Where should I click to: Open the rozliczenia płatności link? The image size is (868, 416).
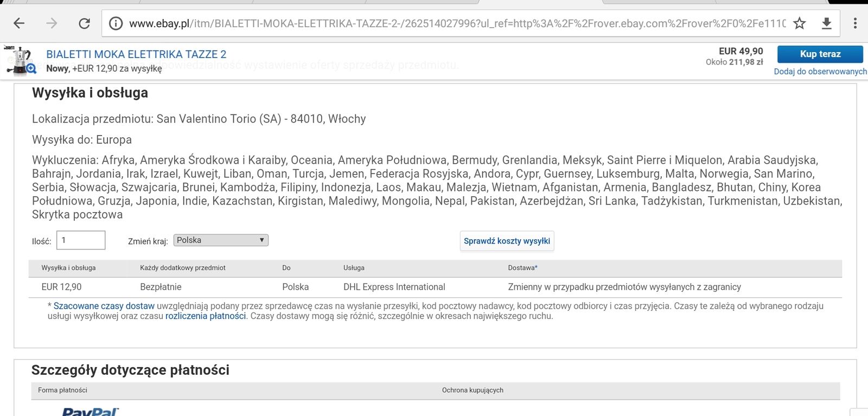(206, 316)
